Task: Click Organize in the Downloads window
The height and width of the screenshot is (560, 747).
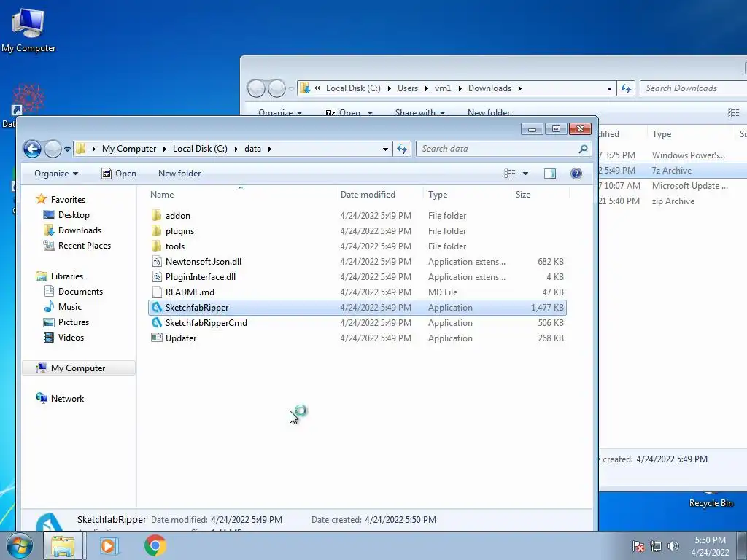Action: tap(280, 112)
